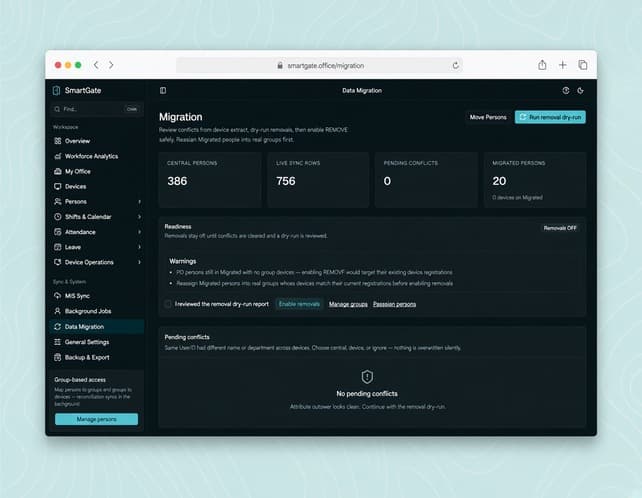Image resolution: width=642 pixels, height=498 pixels.
Task: Click the search magnifier icon
Action: [x=57, y=109]
